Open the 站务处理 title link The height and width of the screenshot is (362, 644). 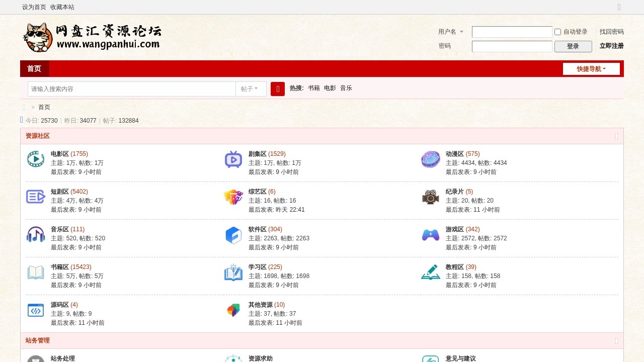click(63, 358)
